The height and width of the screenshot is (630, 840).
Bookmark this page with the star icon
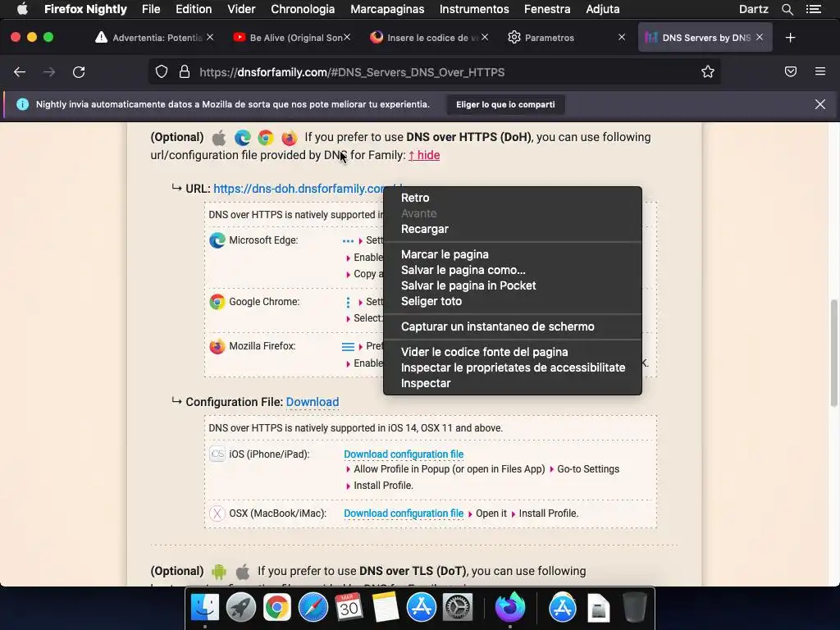pyautogui.click(x=708, y=72)
